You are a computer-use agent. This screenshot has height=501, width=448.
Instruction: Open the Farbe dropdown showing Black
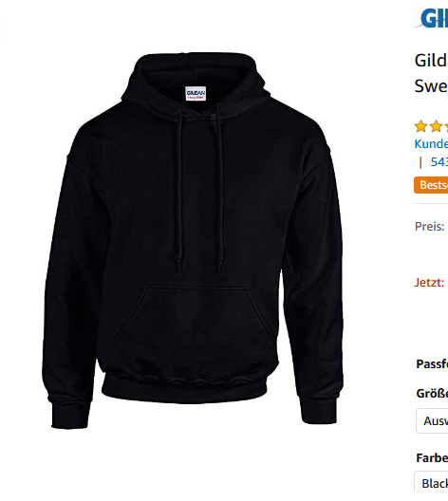pyautogui.click(x=431, y=482)
